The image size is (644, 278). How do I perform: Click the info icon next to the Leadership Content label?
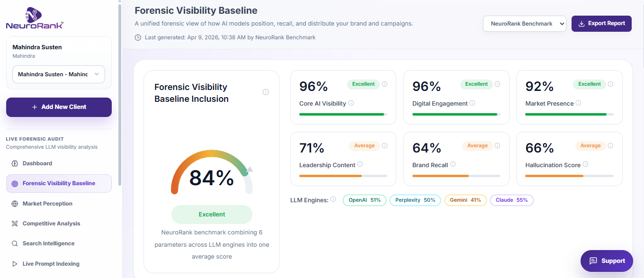pyautogui.click(x=360, y=164)
